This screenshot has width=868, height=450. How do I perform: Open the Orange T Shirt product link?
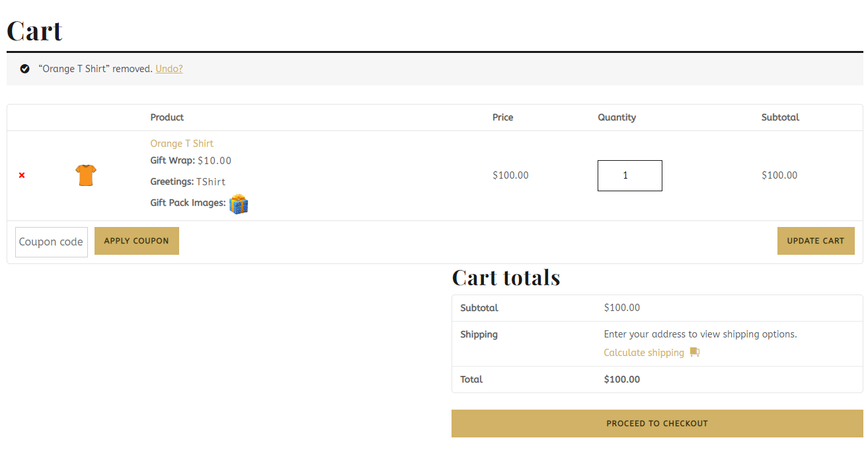[x=182, y=144]
